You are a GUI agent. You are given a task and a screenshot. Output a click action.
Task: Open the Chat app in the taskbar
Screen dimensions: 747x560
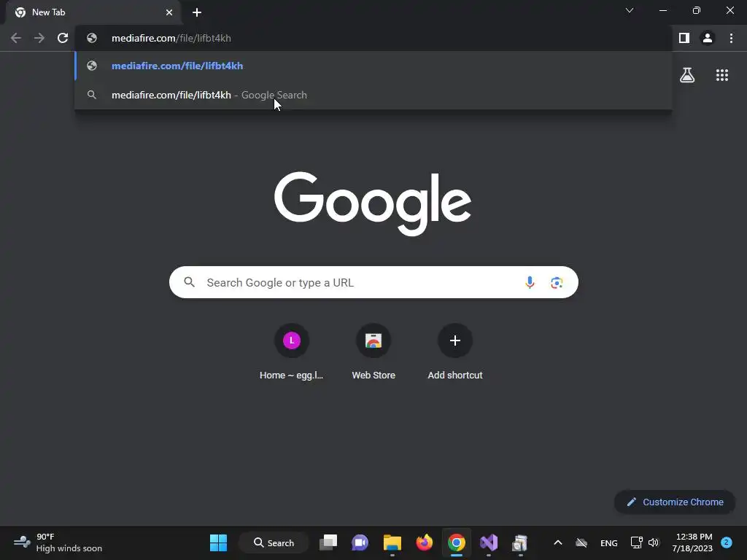(360, 542)
